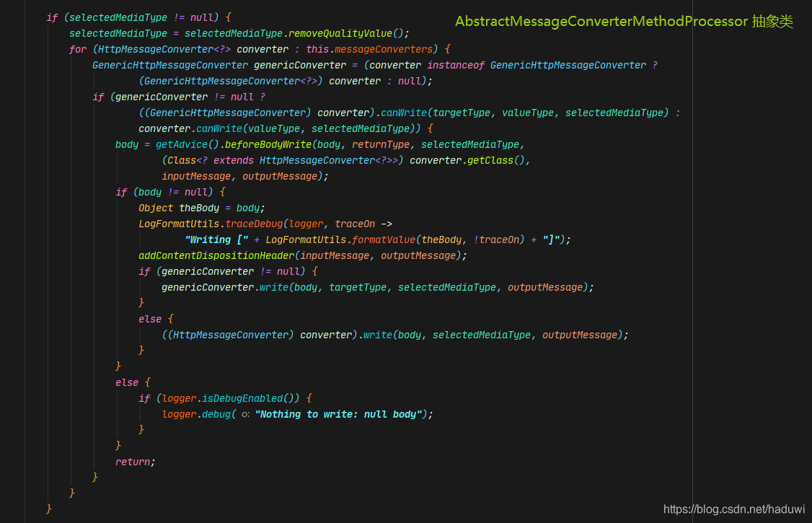The height and width of the screenshot is (523, 812).
Task: Click the 'extends' keyword in the Class cast
Action: (x=234, y=161)
